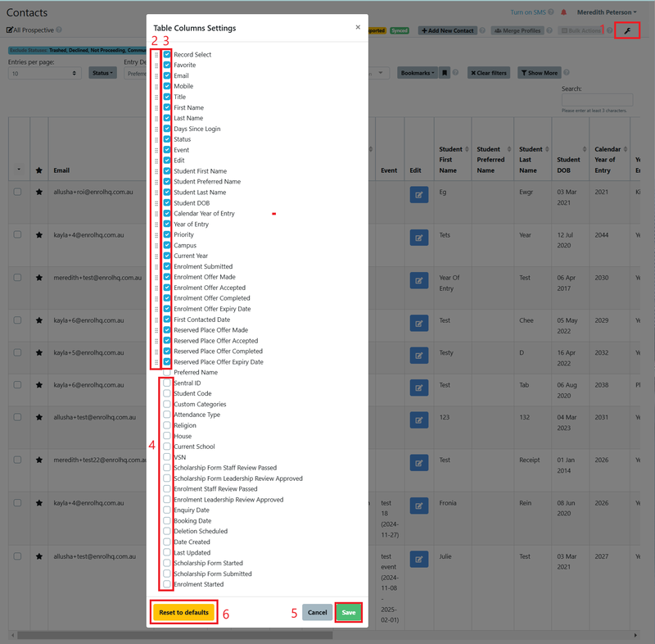Uncheck the Mobile column checkbox
The image size is (655, 644).
167,85
